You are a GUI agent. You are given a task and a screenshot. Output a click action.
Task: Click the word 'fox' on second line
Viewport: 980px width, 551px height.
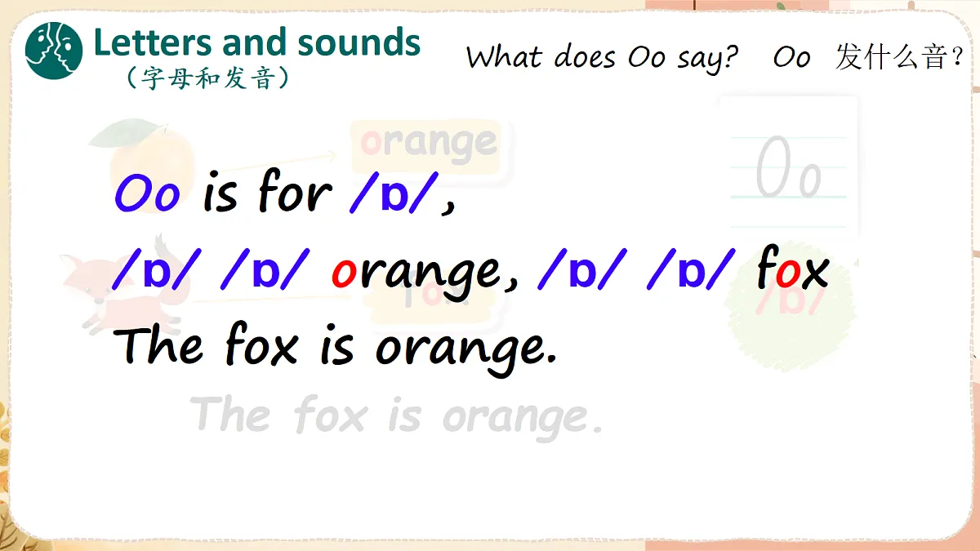tap(793, 269)
